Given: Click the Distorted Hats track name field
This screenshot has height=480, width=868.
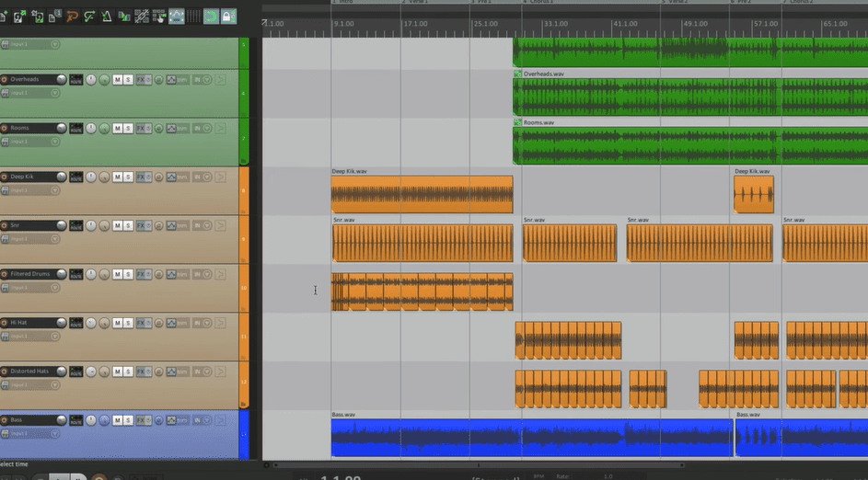Looking at the screenshot, I should click(x=30, y=371).
